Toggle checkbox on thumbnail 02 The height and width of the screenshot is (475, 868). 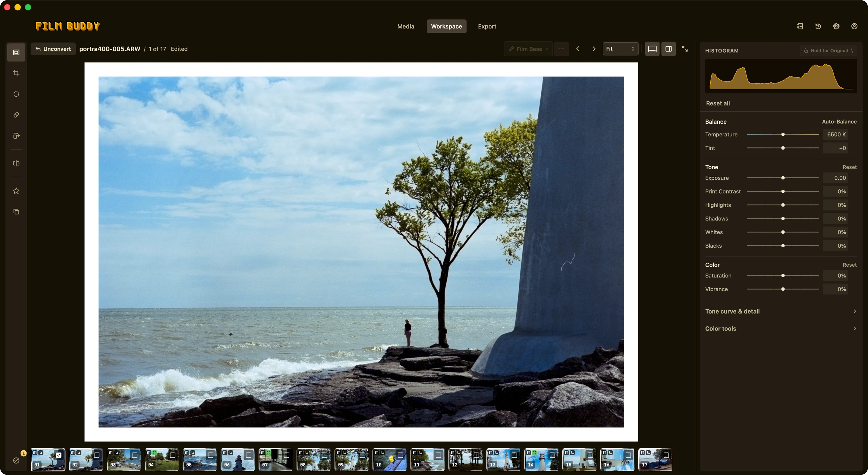(x=97, y=455)
